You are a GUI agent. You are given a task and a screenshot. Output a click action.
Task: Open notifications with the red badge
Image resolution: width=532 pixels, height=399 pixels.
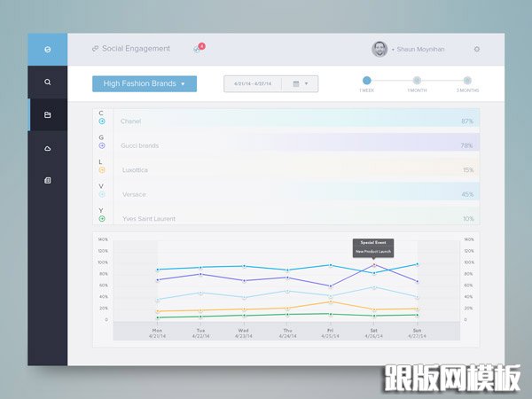coord(199,48)
